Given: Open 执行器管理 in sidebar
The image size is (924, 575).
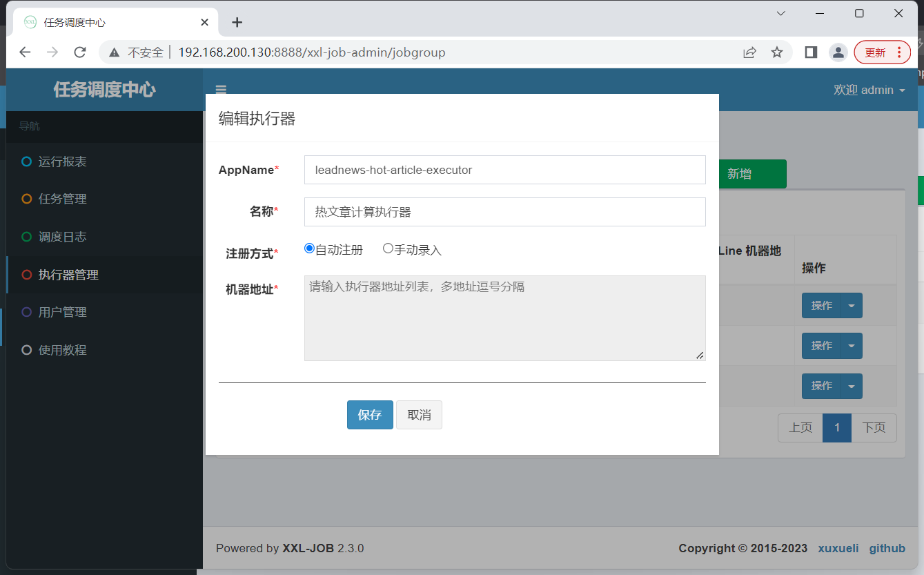Looking at the screenshot, I should pos(104,275).
